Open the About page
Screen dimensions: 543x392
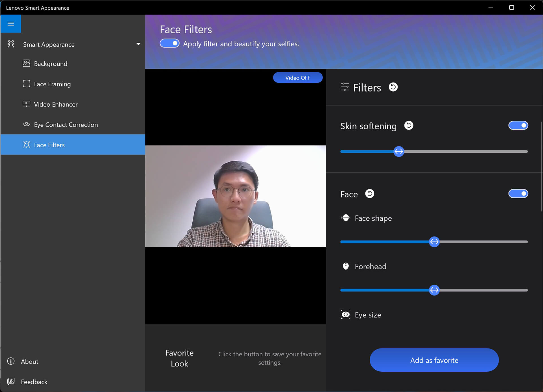29,361
